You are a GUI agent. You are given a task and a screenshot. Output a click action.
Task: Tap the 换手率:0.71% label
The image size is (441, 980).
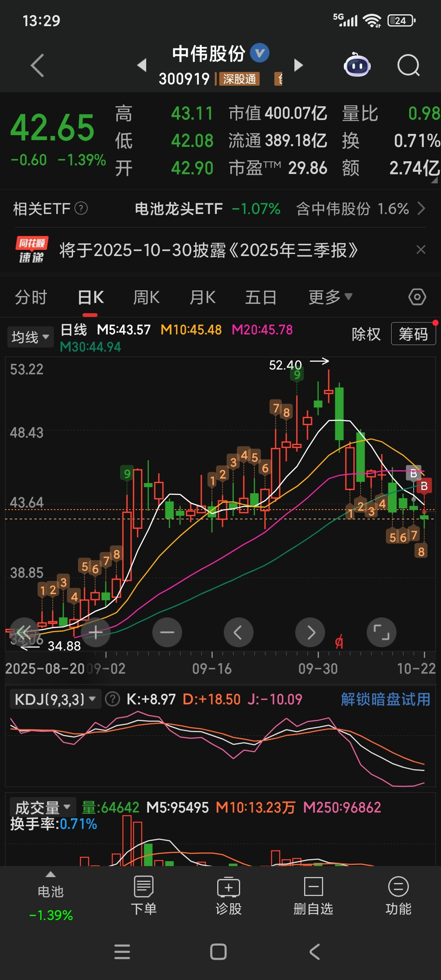pyautogui.click(x=53, y=824)
